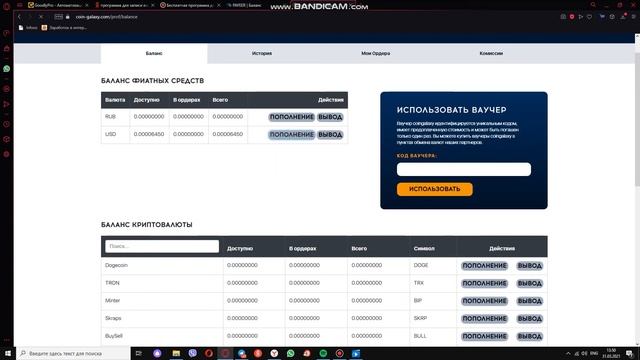
Task: Click the Доступно header in crypto table
Action: (x=240, y=249)
